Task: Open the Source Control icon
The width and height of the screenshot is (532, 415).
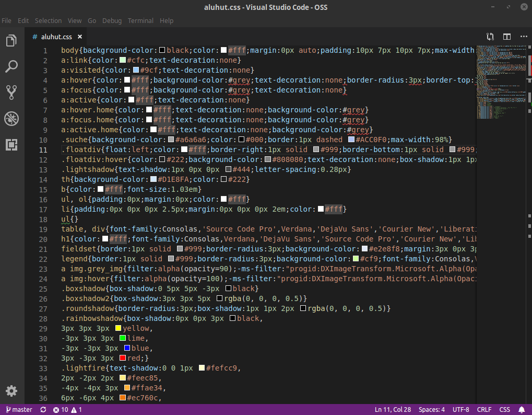Action: pos(11,93)
